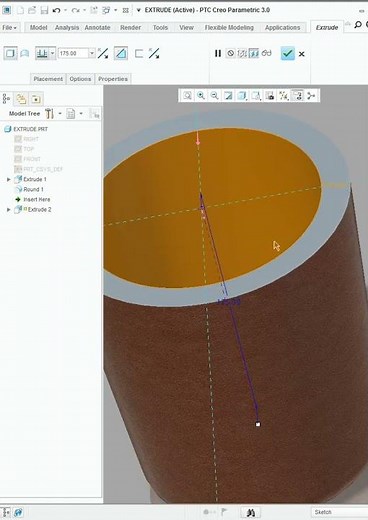Select the Insert Here marker

coord(33,199)
